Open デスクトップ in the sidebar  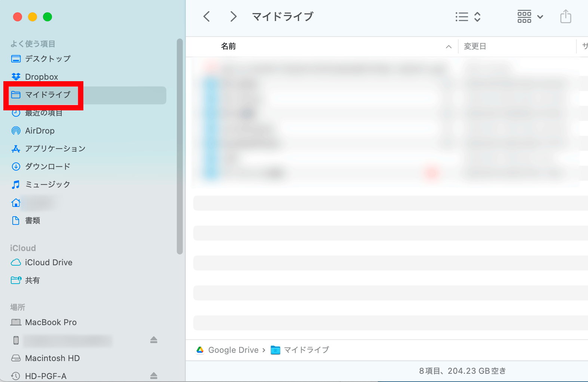tap(48, 59)
